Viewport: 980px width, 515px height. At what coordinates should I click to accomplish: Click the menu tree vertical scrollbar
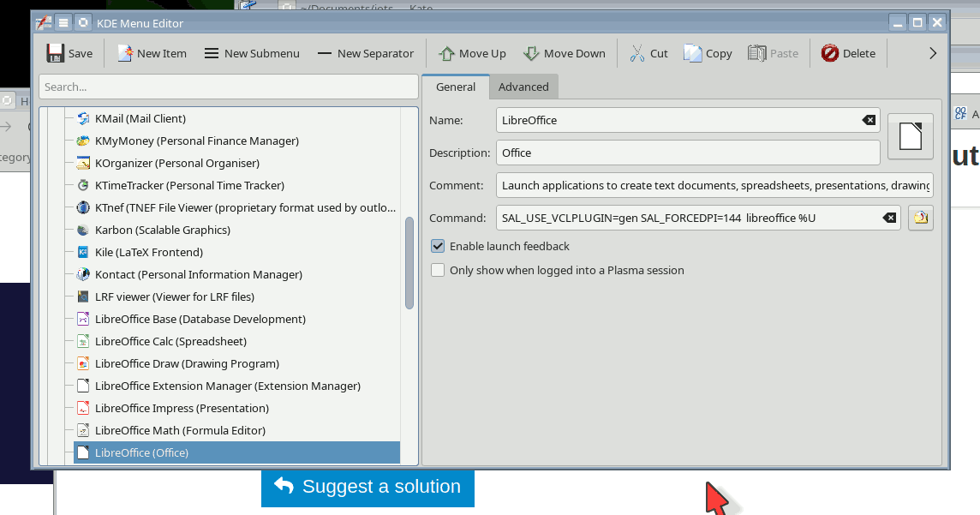pyautogui.click(x=409, y=262)
